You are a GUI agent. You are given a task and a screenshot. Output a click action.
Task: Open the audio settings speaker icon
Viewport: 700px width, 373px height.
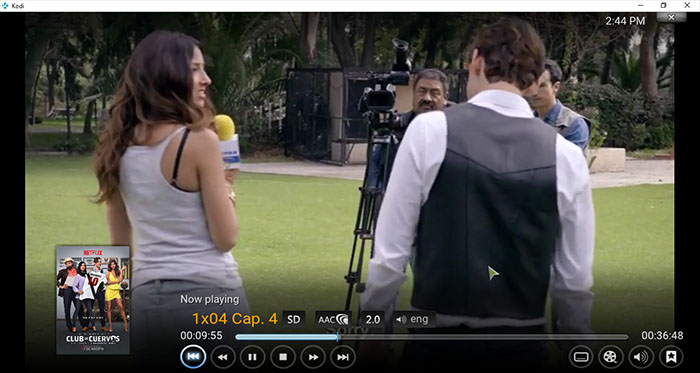click(x=641, y=357)
